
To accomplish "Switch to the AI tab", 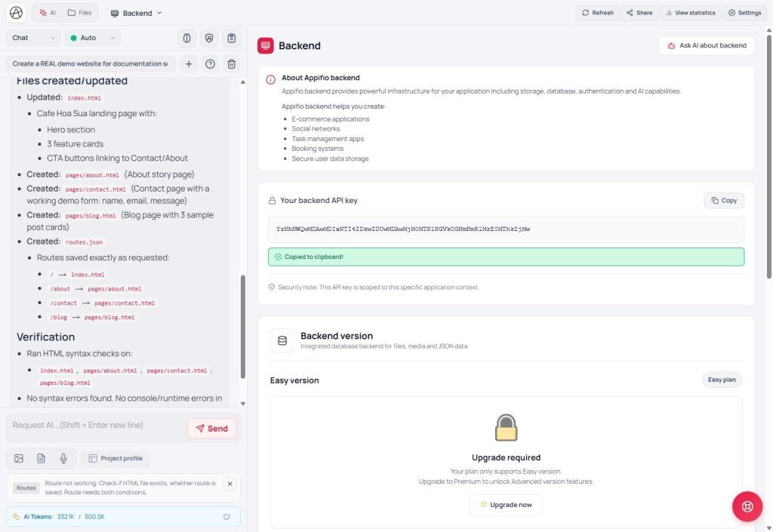I will 48,13.
